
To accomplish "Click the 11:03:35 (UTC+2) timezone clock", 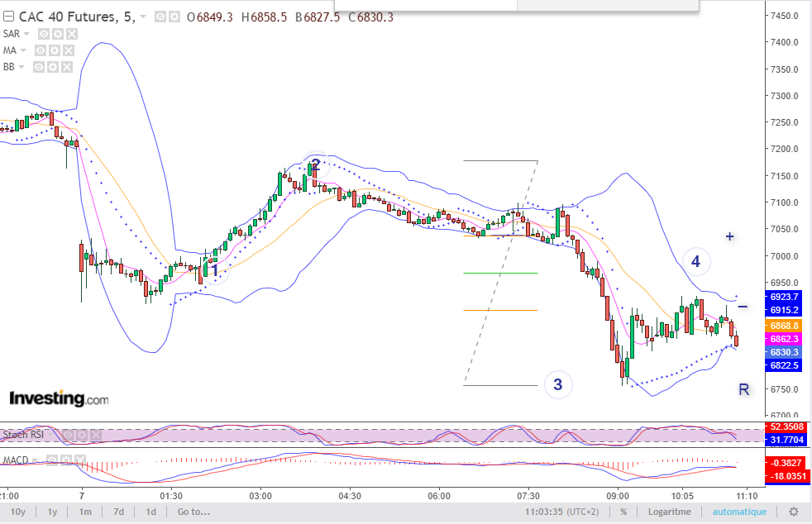I will 562,512.
